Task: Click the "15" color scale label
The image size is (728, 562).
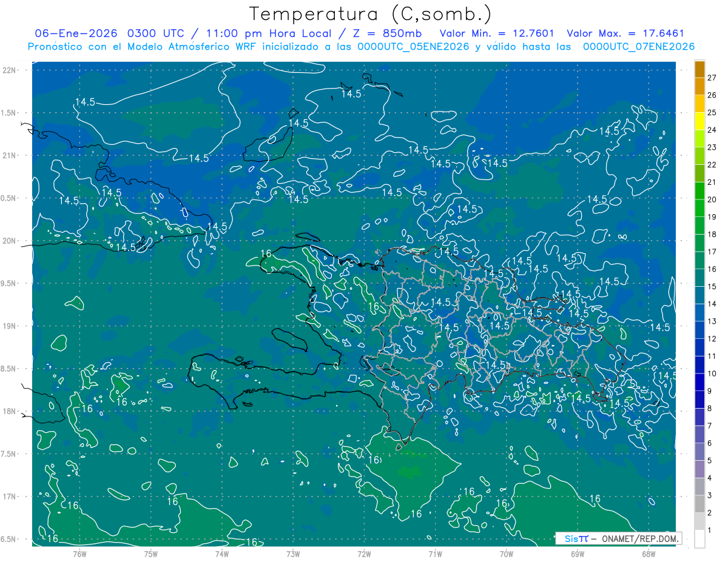Action: 712,286
